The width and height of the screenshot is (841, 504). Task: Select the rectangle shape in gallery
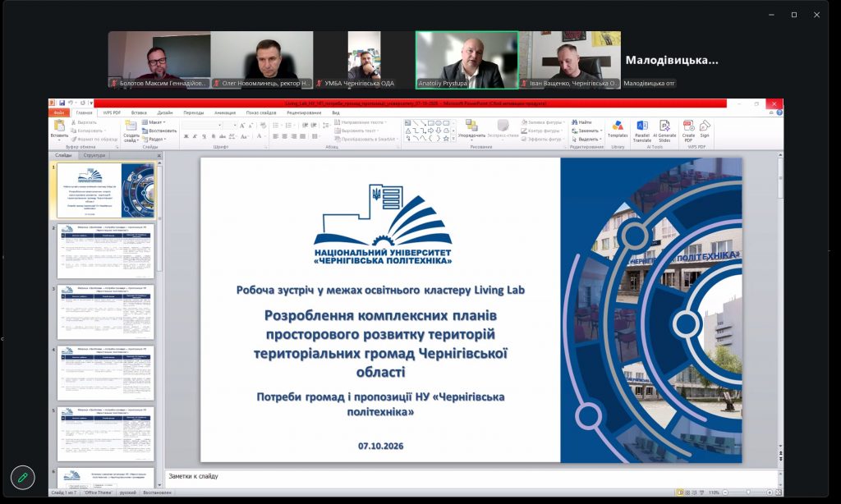[430, 123]
